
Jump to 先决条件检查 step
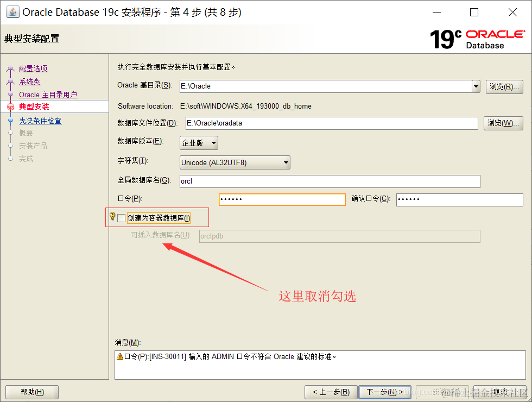click(x=40, y=121)
